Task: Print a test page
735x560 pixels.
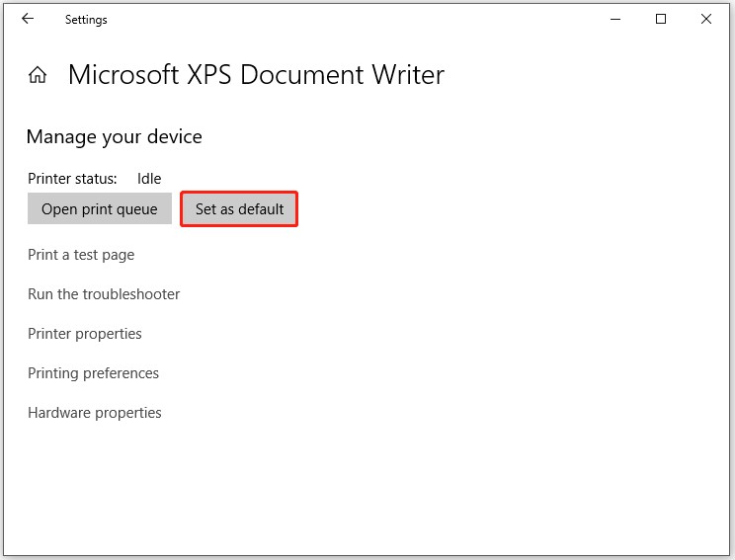Action: pos(81,255)
